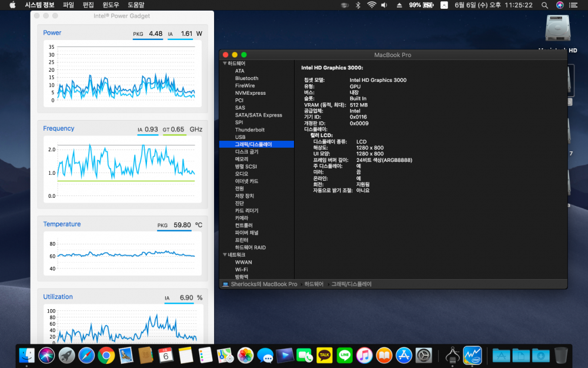Open the 시스템 정보 application menu
This screenshot has height=368, width=588.
pyautogui.click(x=39, y=5)
